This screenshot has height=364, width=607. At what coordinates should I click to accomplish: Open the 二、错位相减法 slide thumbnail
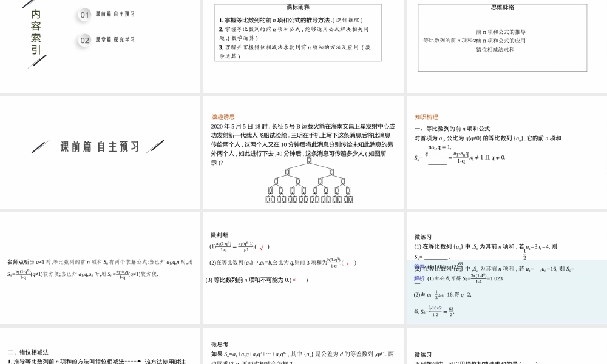(100, 347)
